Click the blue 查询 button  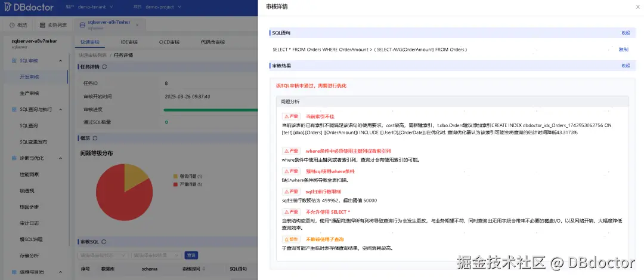(191, 256)
